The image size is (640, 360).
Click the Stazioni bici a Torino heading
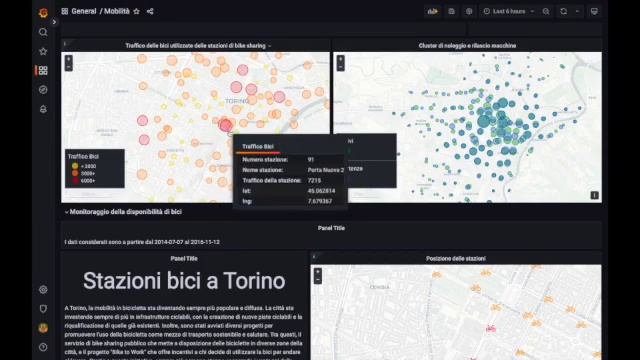click(x=184, y=281)
